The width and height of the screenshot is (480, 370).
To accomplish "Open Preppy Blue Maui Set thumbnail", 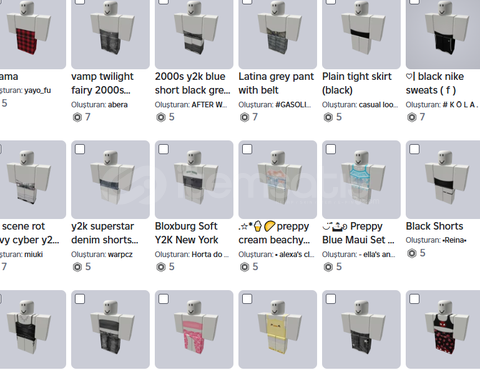I will click(x=361, y=179).
